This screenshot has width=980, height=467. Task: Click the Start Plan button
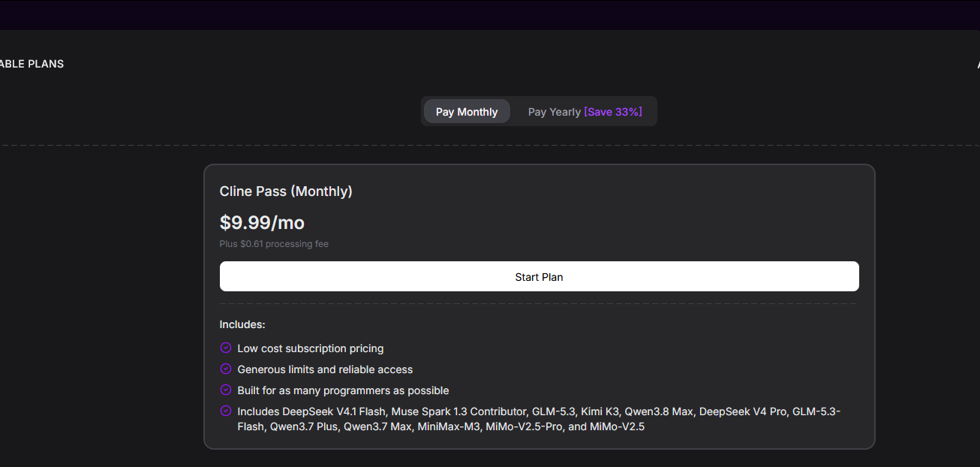coord(539,276)
